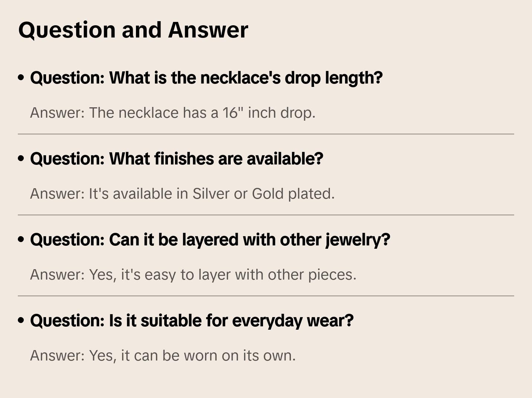Select the "easy to layer" answer text
Viewport: 532px width, 398px height.
coord(193,275)
